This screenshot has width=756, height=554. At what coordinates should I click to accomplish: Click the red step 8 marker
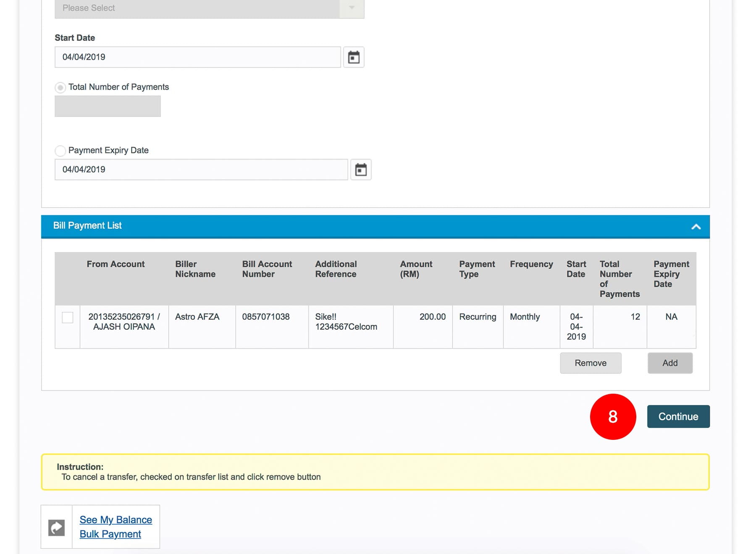point(613,417)
